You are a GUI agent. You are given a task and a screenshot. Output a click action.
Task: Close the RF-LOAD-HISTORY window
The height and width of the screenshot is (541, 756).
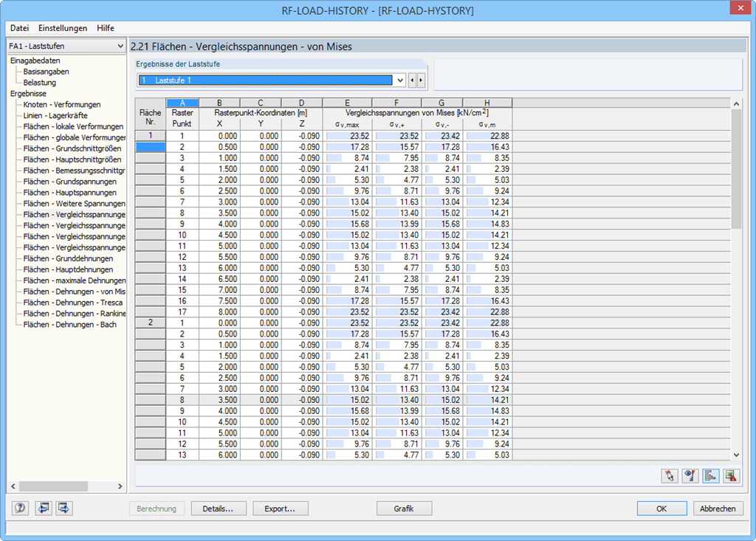click(740, 8)
